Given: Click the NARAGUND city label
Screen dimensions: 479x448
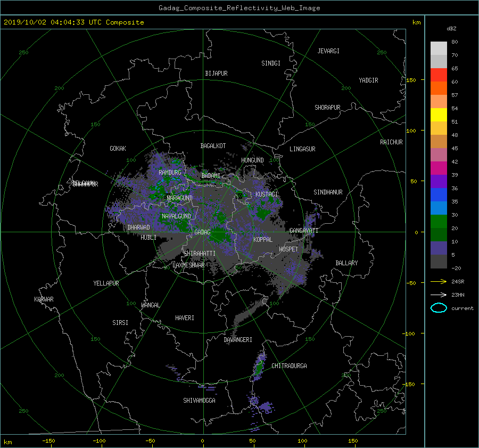Looking at the screenshot, I should [x=180, y=198].
